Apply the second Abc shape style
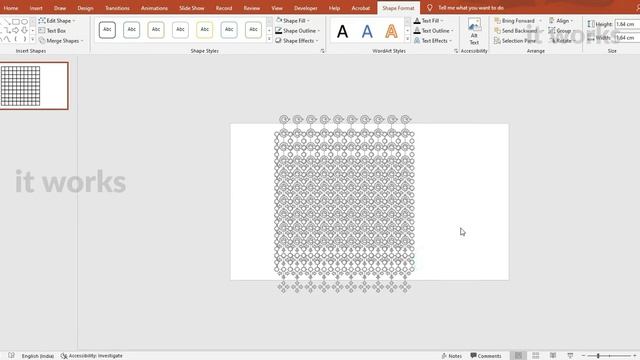Viewport: 640px width, 360px height. click(x=131, y=30)
